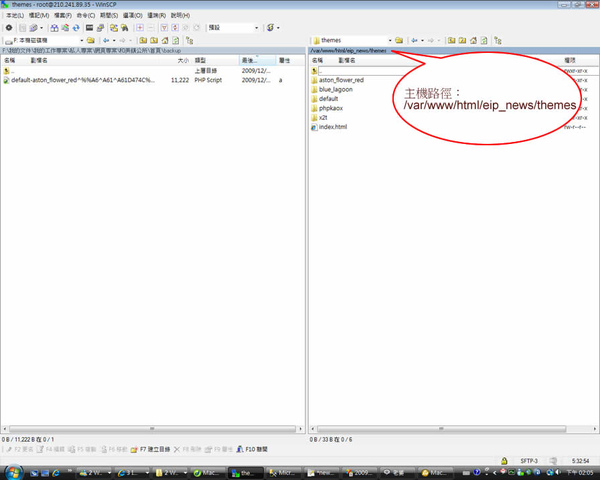Click Internet Explorer quick launch icon

(x=56, y=473)
